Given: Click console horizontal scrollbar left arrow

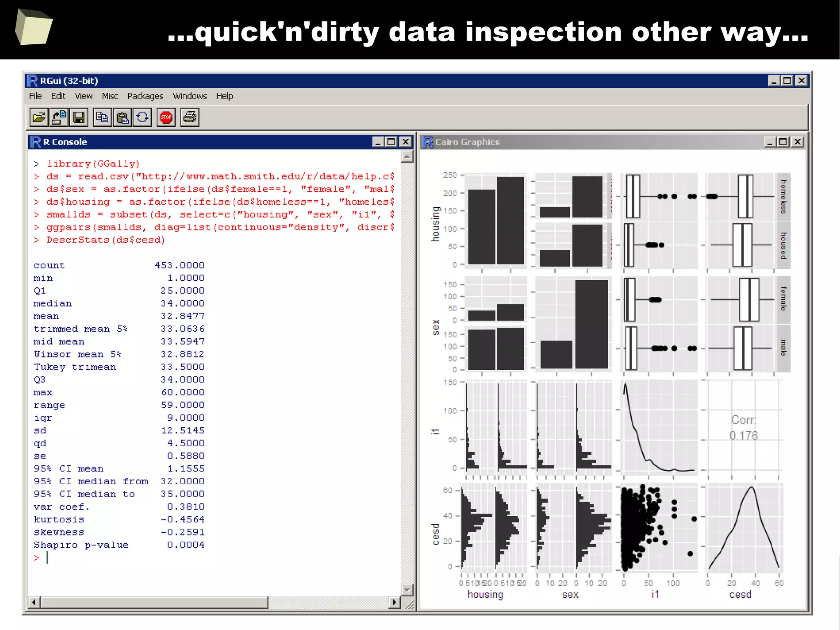Looking at the screenshot, I should tap(34, 603).
